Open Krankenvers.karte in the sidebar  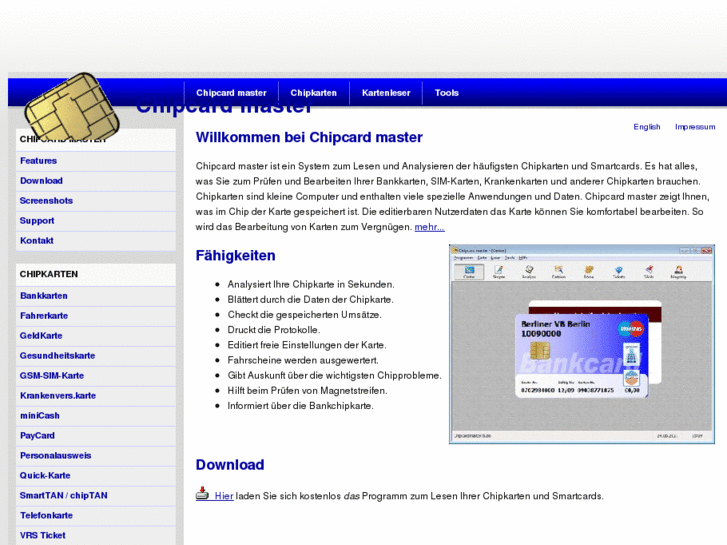(96, 396)
